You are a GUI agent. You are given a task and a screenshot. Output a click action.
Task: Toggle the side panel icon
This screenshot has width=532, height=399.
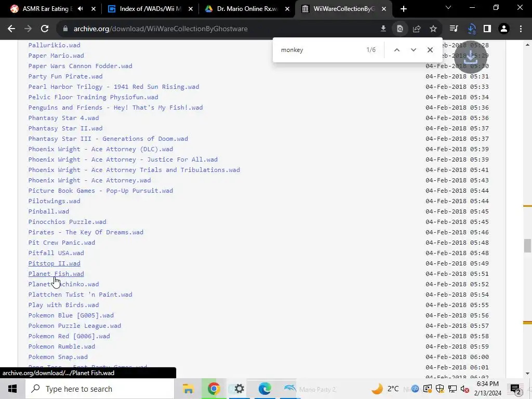[x=487, y=29]
